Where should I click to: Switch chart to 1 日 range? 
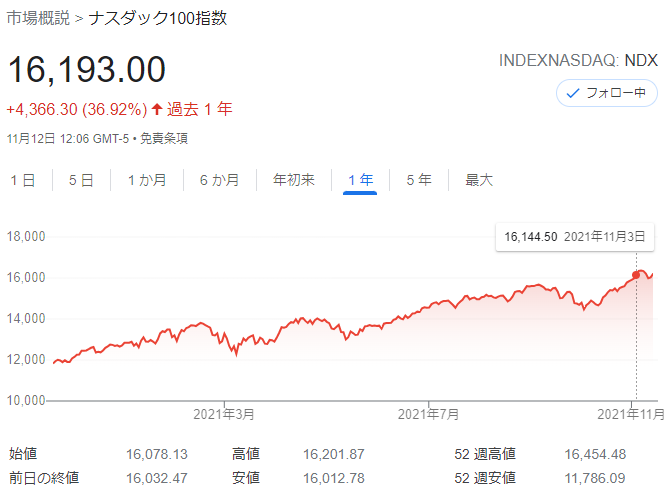(x=23, y=180)
